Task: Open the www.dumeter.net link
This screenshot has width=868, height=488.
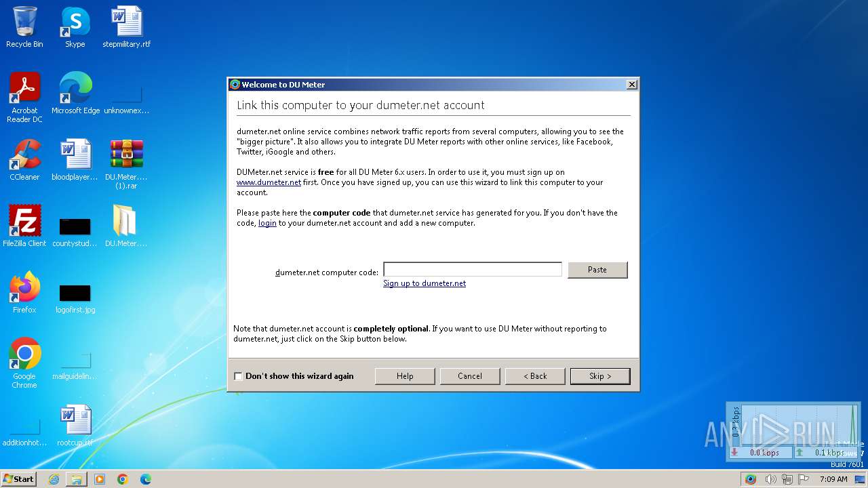Action: [x=269, y=182]
